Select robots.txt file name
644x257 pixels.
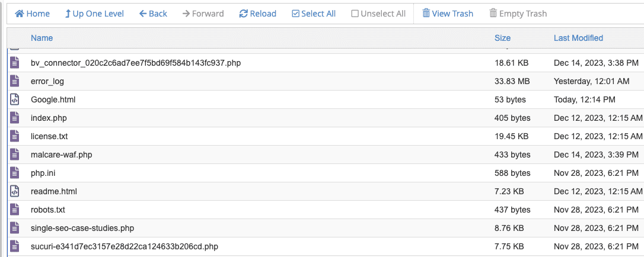[x=47, y=210]
